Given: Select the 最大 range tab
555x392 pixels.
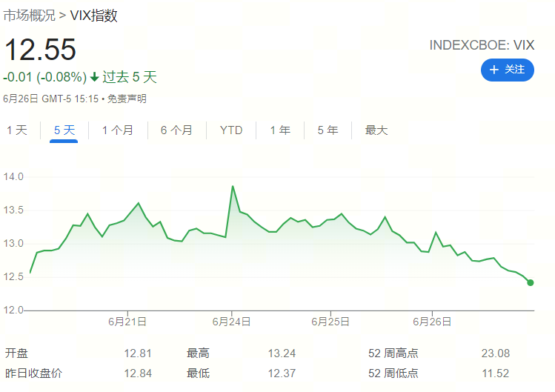Looking at the screenshot, I should [x=376, y=130].
